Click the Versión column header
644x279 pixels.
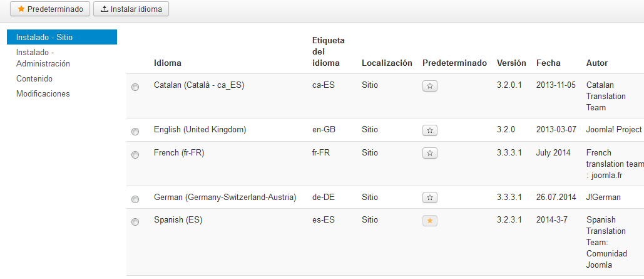coord(511,63)
